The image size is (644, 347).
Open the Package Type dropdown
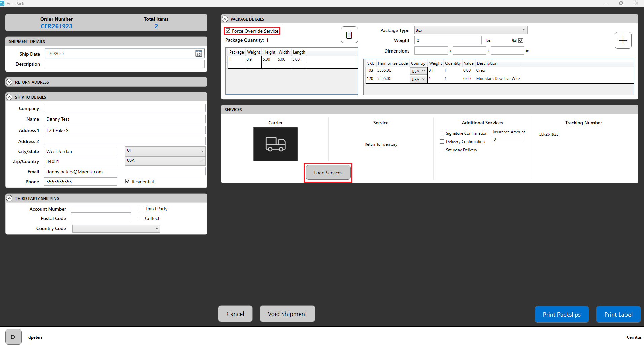pos(471,30)
